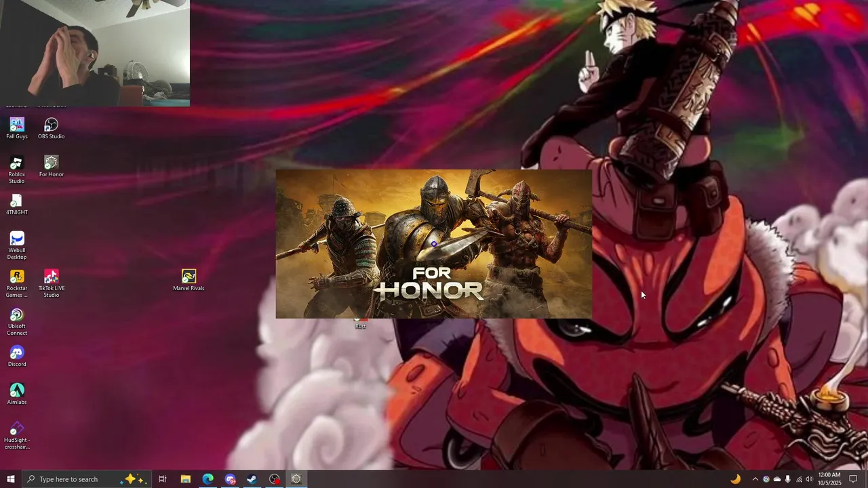The image size is (868, 488).
Task: Open File Explorer from the taskbar
Action: point(185,479)
